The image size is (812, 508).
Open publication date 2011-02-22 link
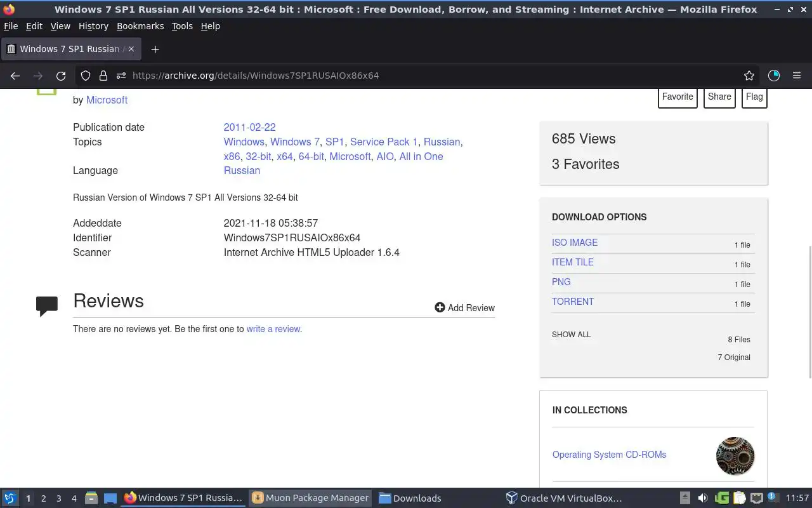pyautogui.click(x=249, y=127)
